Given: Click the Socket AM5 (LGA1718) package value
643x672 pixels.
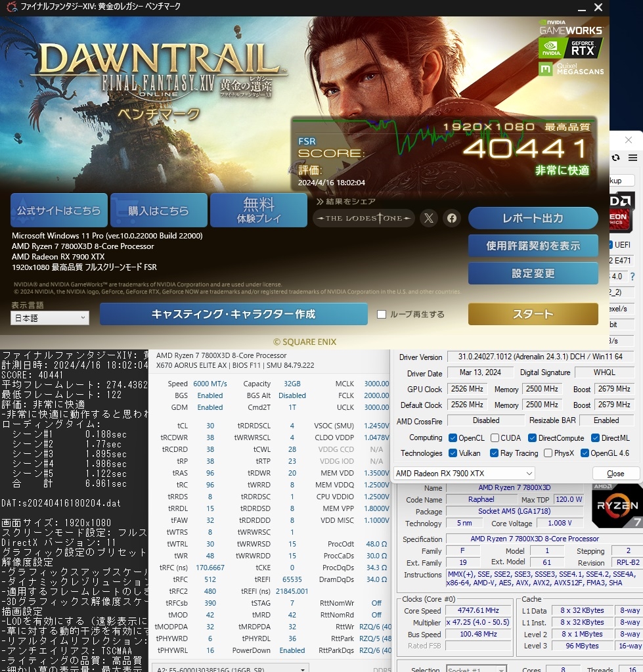Looking at the screenshot, I should tap(514, 511).
